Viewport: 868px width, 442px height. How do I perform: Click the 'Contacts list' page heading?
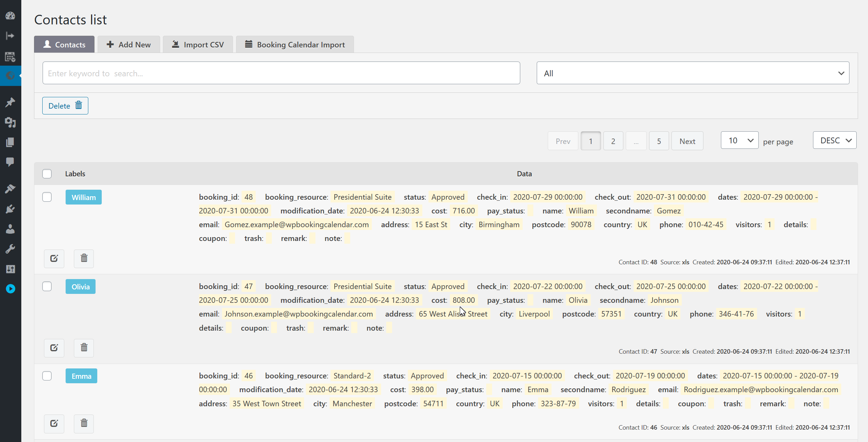click(x=70, y=20)
